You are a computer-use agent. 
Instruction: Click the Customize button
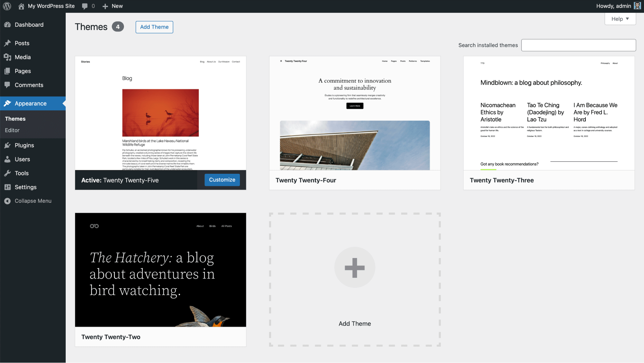click(x=222, y=180)
